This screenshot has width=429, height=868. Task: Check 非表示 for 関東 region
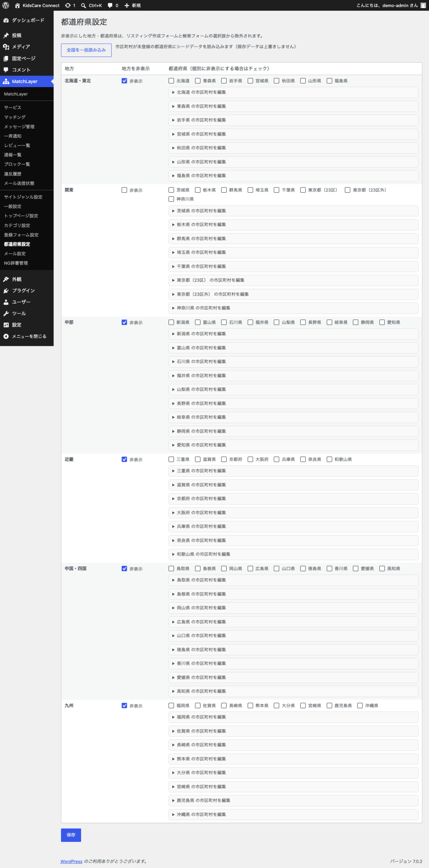point(124,190)
